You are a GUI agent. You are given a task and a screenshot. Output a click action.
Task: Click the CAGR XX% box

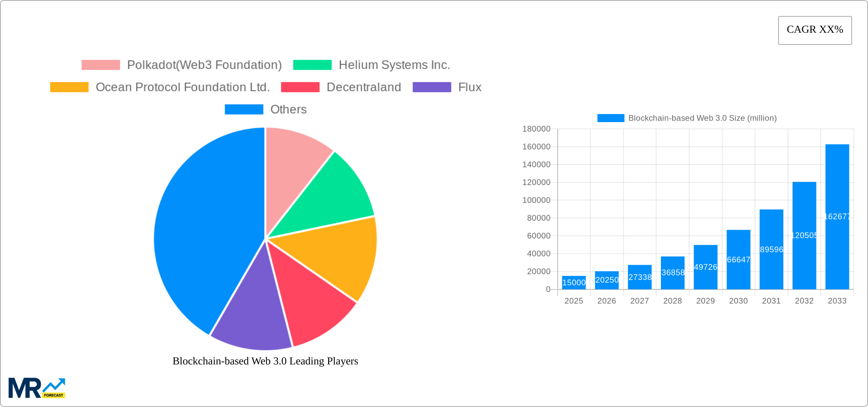(x=814, y=30)
